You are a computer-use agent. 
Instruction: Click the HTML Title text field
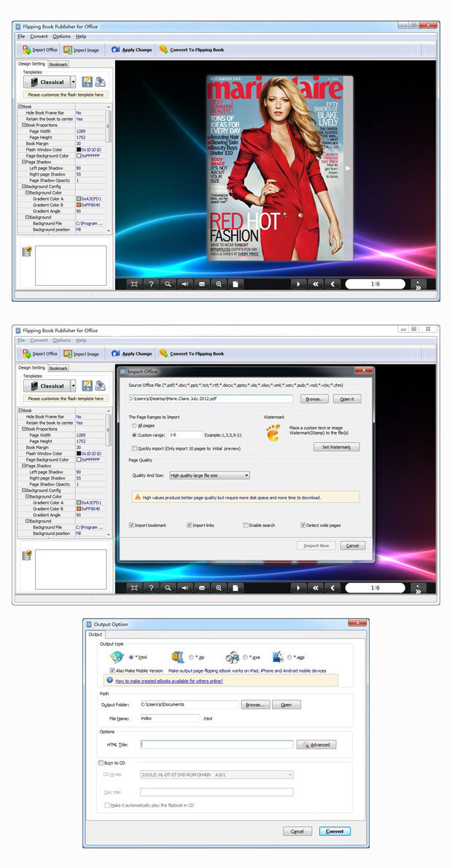pos(217,745)
